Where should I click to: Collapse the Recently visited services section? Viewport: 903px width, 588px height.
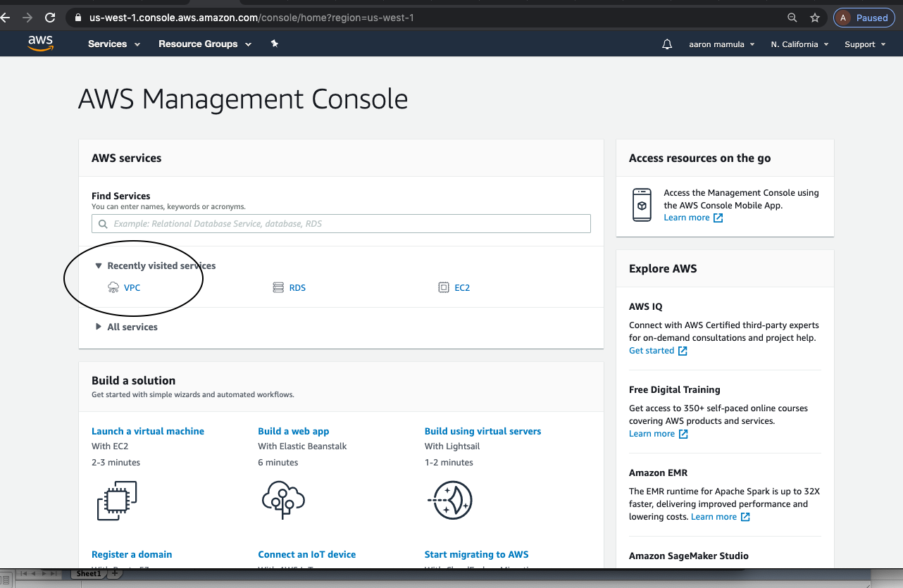click(156, 265)
